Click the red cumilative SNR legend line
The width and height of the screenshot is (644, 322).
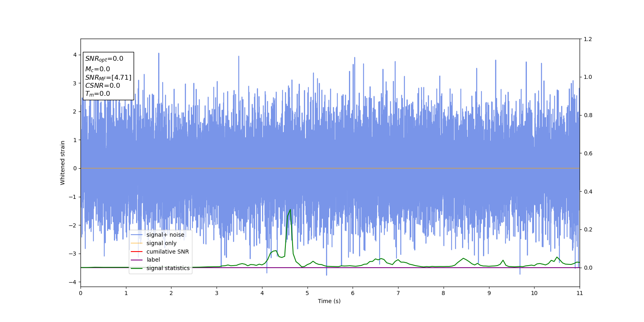137,252
